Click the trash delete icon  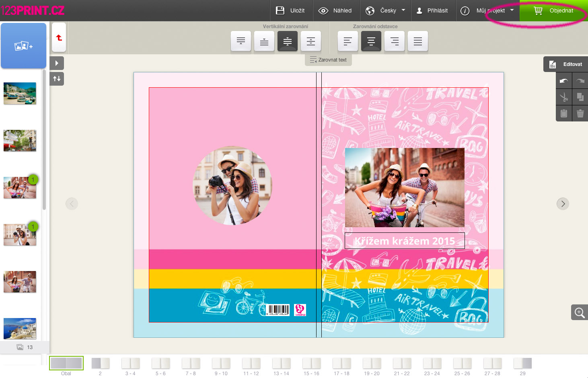(x=580, y=113)
